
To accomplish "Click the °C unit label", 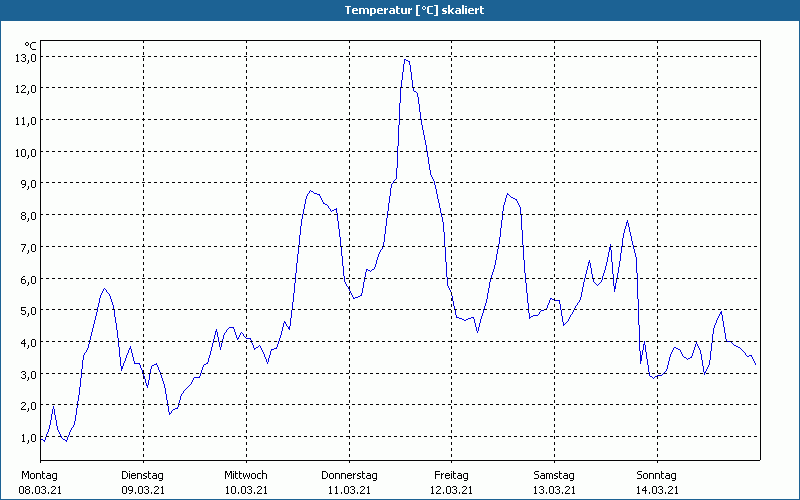I will (x=30, y=46).
